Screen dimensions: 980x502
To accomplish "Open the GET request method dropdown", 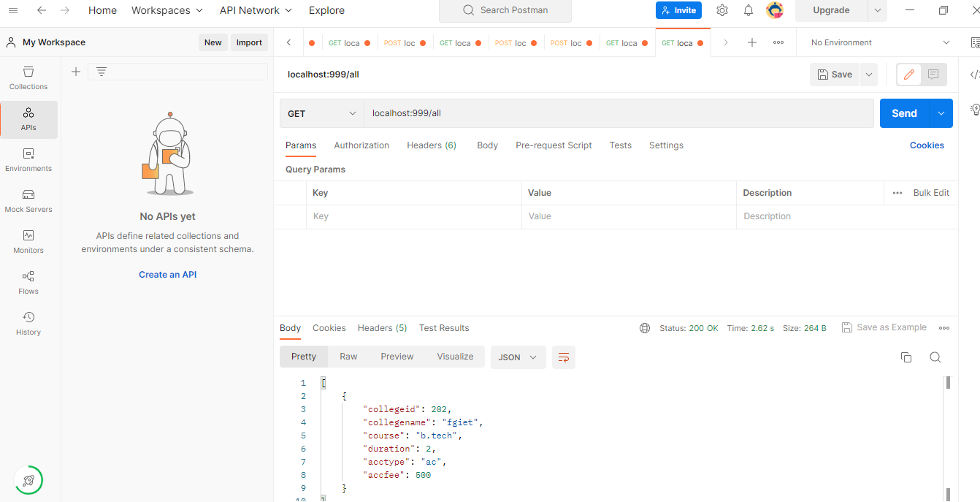I will pyautogui.click(x=321, y=113).
